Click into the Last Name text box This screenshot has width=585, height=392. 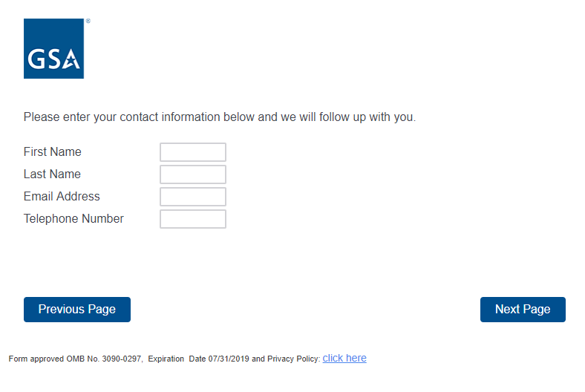point(193,174)
